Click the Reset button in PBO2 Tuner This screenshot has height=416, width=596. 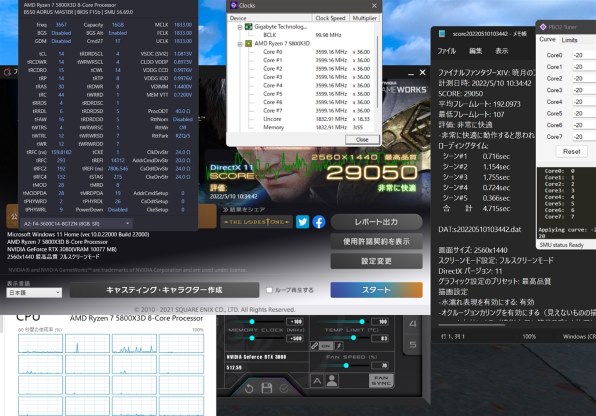coord(571,151)
